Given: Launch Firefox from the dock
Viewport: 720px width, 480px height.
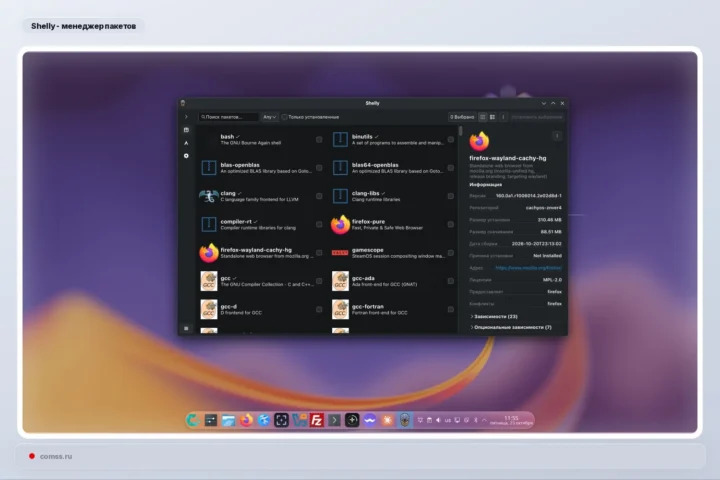Looking at the screenshot, I should click(x=246, y=420).
